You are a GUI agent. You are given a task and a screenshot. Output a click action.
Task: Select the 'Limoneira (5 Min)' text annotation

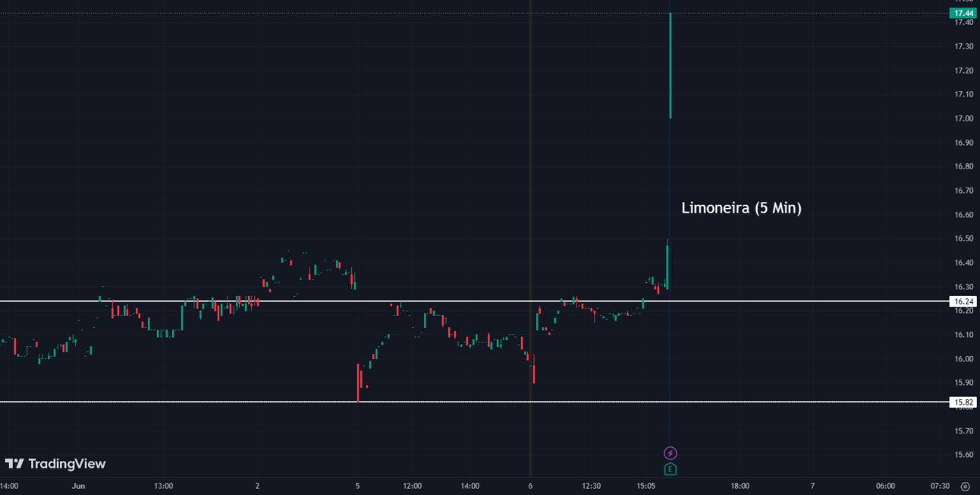coord(741,207)
